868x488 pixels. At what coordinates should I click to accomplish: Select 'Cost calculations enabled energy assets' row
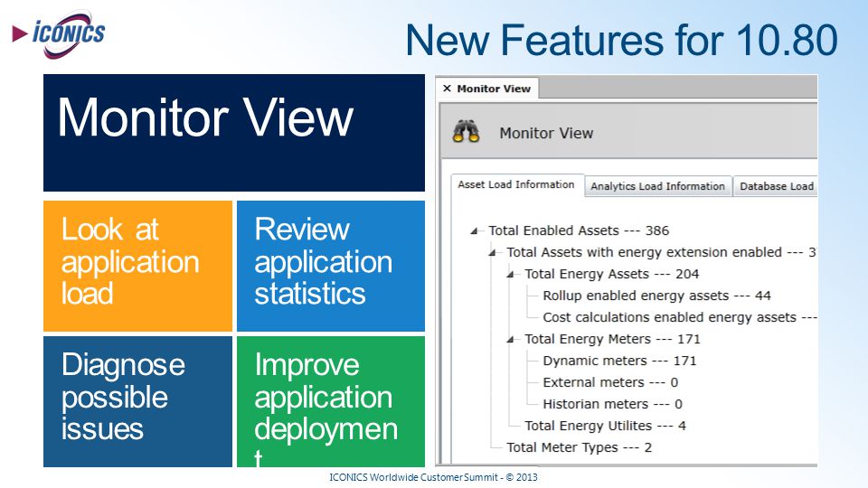(679, 317)
